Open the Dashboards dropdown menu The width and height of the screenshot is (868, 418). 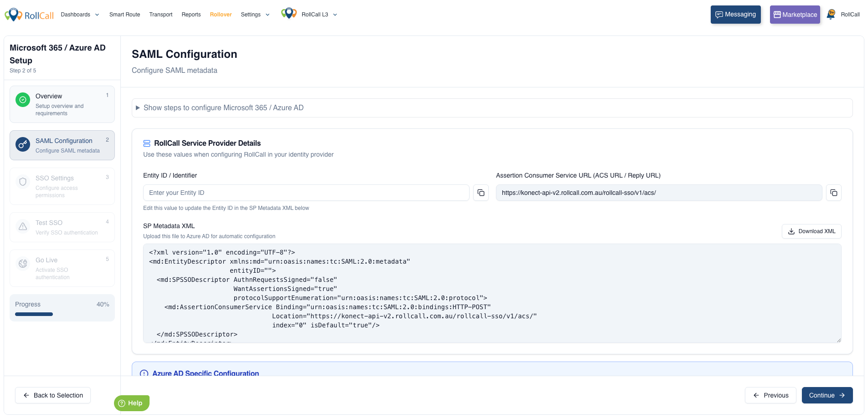pyautogui.click(x=80, y=15)
